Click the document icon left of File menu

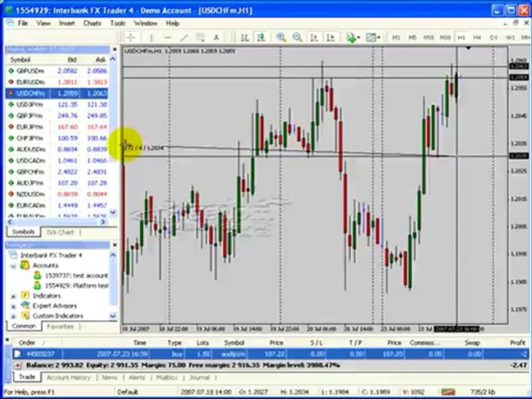click(x=9, y=23)
